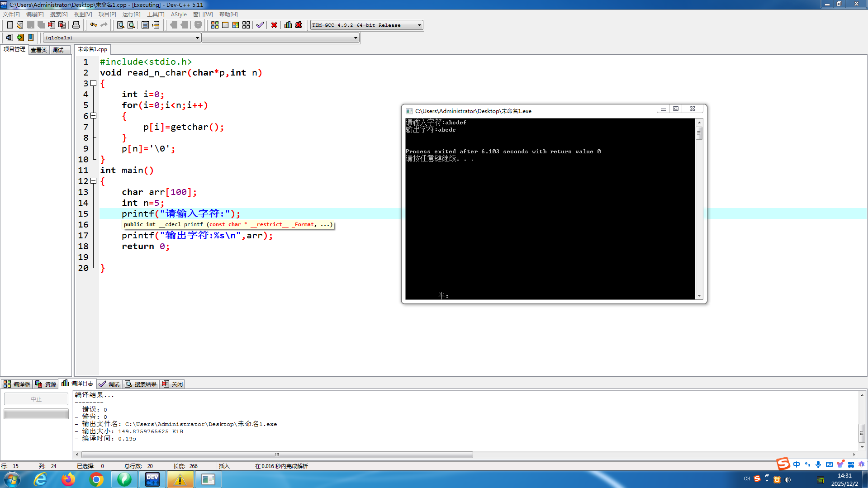Undo the last edit
Viewport: 868px width, 488px height.
click(94, 25)
